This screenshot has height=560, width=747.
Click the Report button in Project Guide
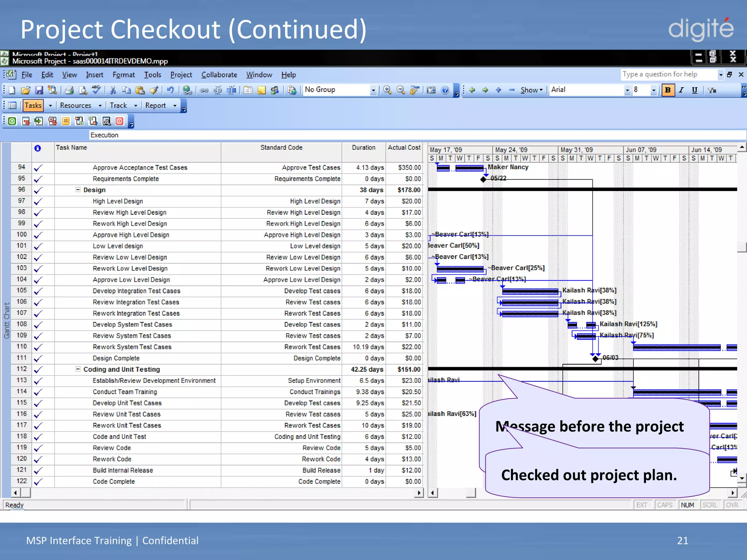click(155, 106)
